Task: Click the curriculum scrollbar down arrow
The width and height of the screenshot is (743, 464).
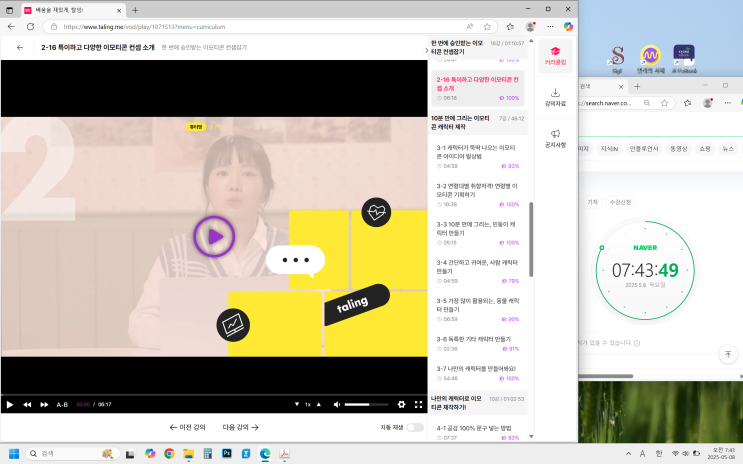Action: pyautogui.click(x=531, y=437)
